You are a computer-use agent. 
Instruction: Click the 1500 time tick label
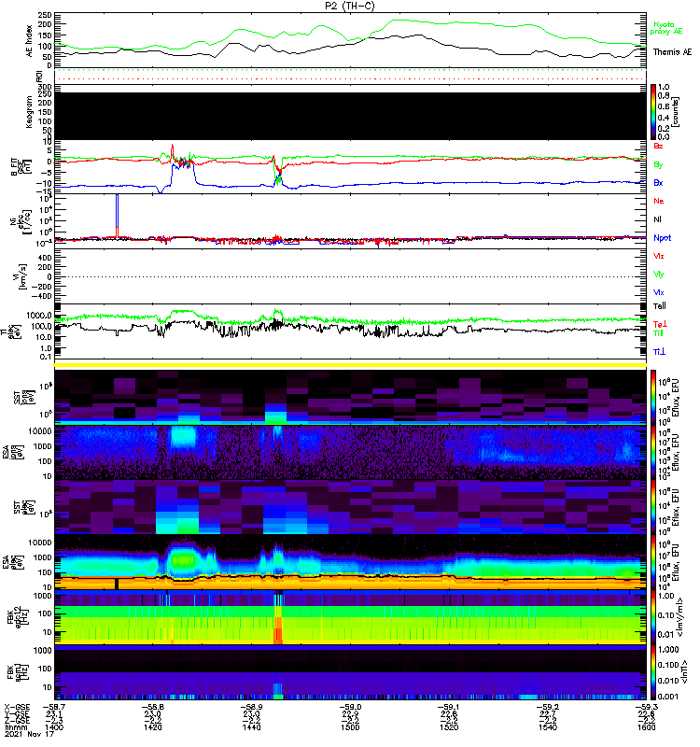[x=351, y=727]
